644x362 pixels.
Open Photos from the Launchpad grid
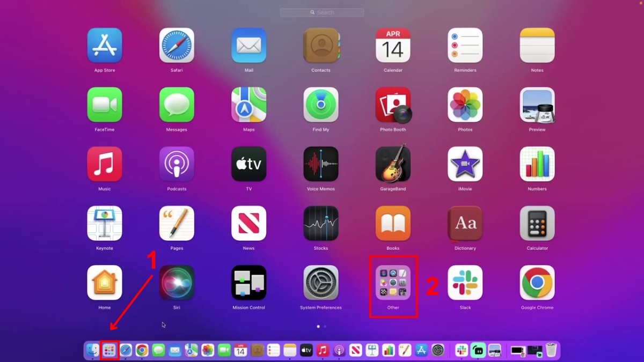(465, 105)
